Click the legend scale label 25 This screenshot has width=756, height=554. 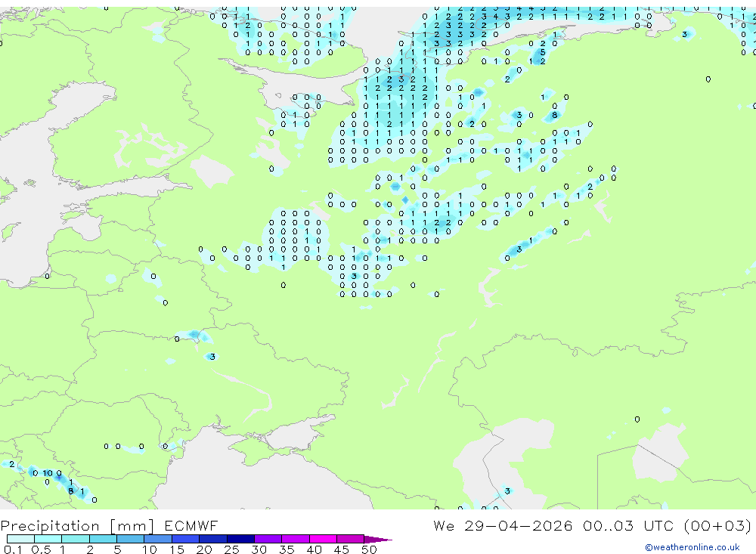coord(231,549)
